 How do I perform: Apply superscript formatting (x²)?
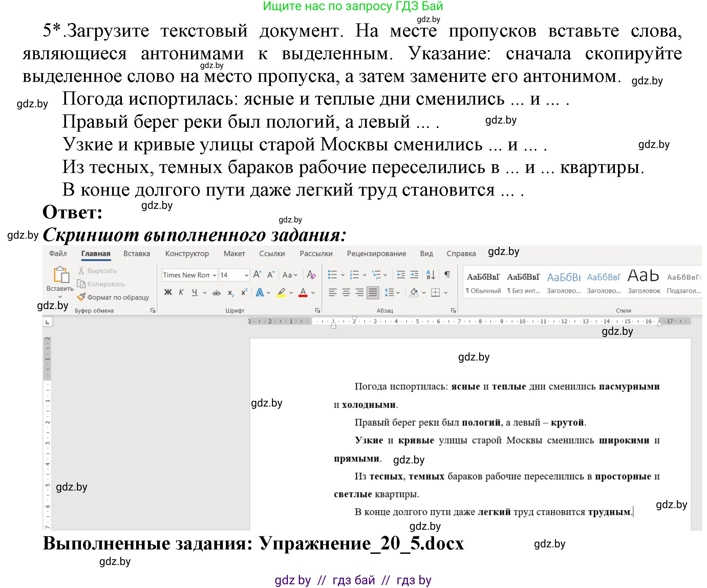click(x=244, y=291)
